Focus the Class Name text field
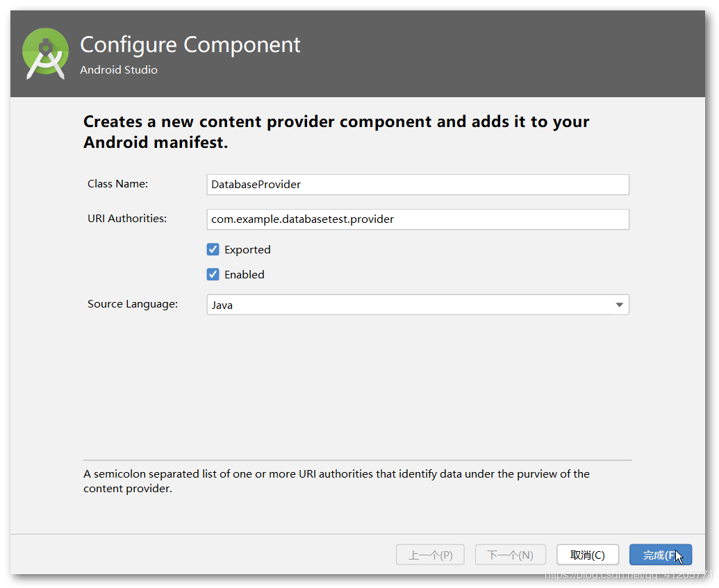719x588 pixels. coord(418,185)
